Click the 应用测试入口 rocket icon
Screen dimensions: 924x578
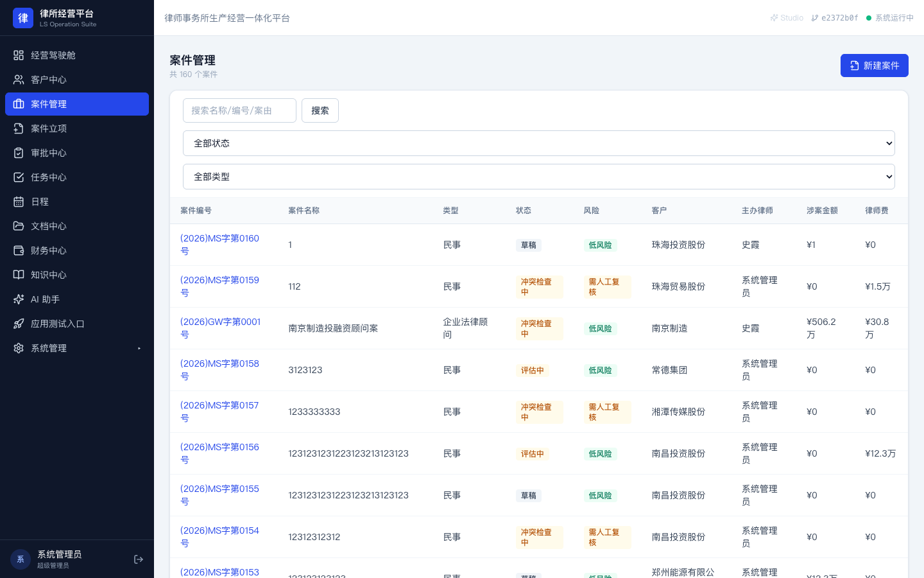tap(19, 324)
